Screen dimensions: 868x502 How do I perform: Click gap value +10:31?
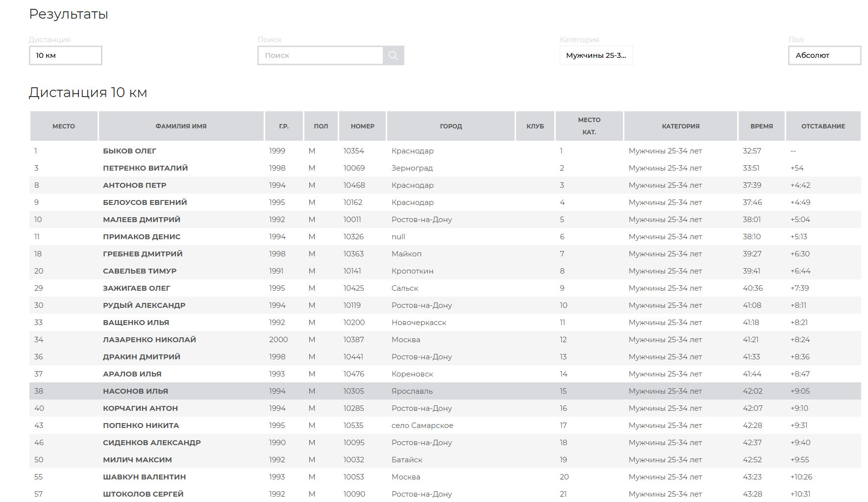pyautogui.click(x=800, y=494)
